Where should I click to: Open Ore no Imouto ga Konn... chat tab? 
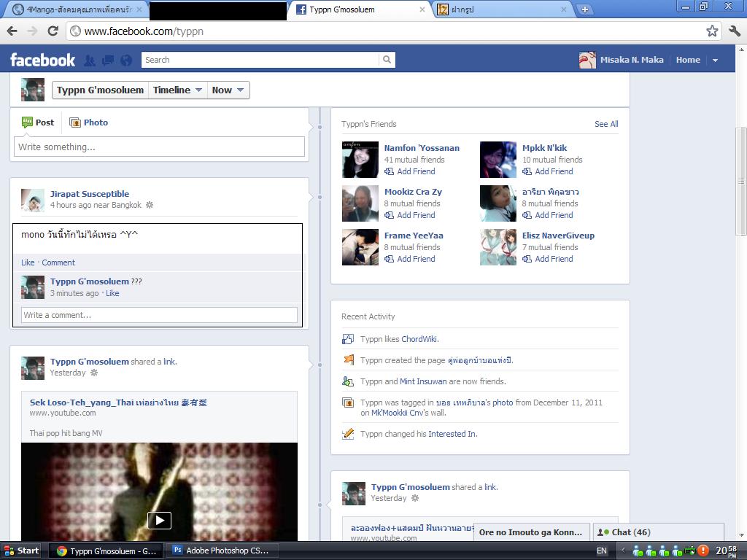[531, 532]
